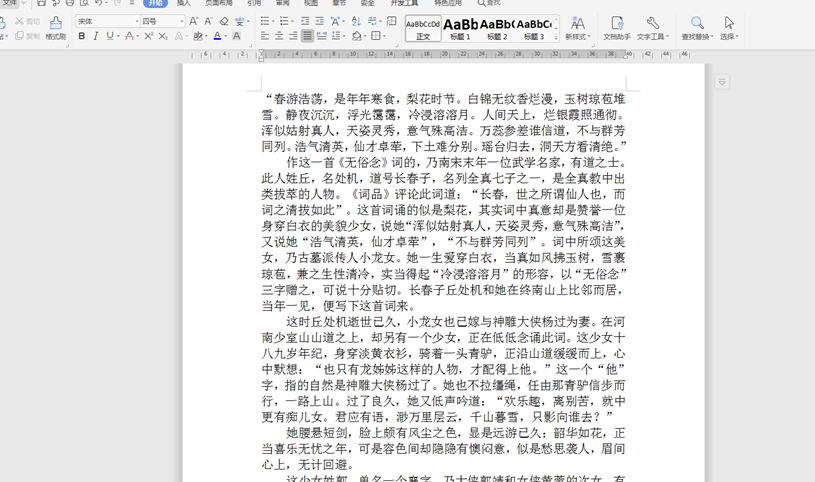
Task: Click the highlight color pen swatch
Action: coord(198,36)
